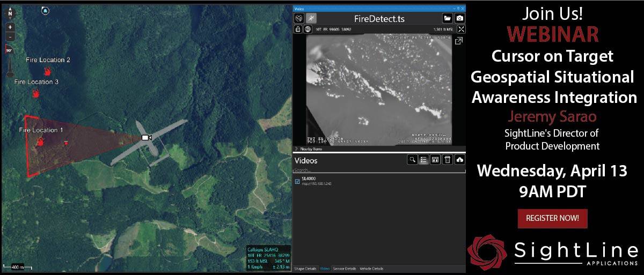Click the FireDetect.ts video title
The width and height of the screenshot is (644, 275).
click(x=379, y=19)
